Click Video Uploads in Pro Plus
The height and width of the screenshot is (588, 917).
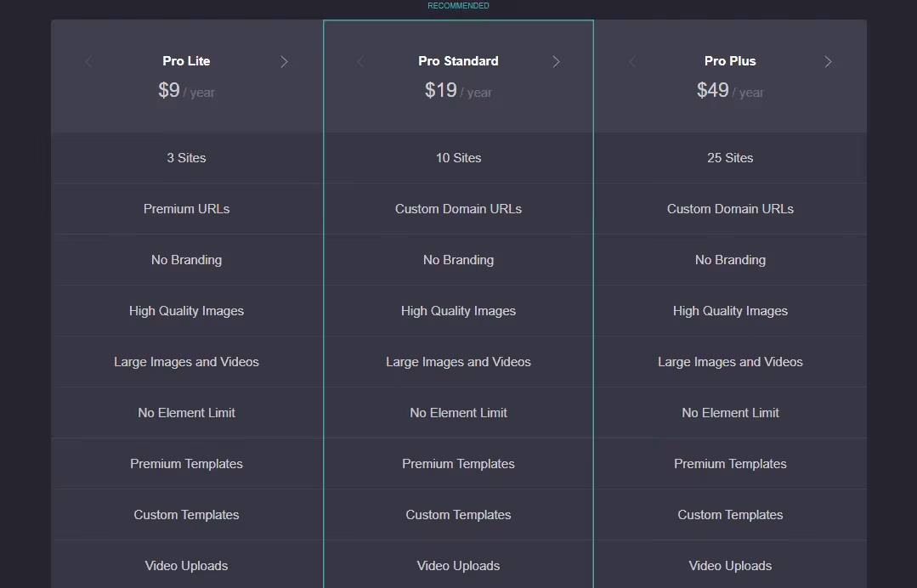[730, 566]
